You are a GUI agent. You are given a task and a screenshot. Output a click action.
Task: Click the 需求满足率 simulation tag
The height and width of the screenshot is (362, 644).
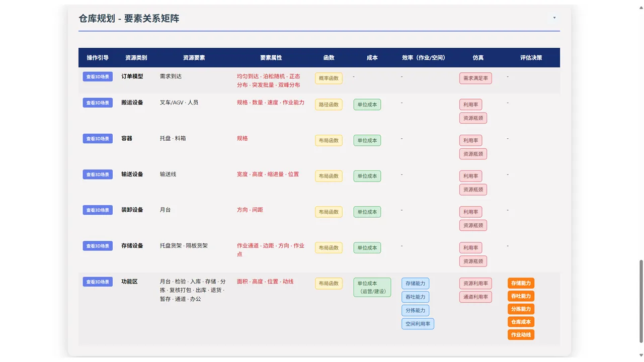click(x=475, y=78)
